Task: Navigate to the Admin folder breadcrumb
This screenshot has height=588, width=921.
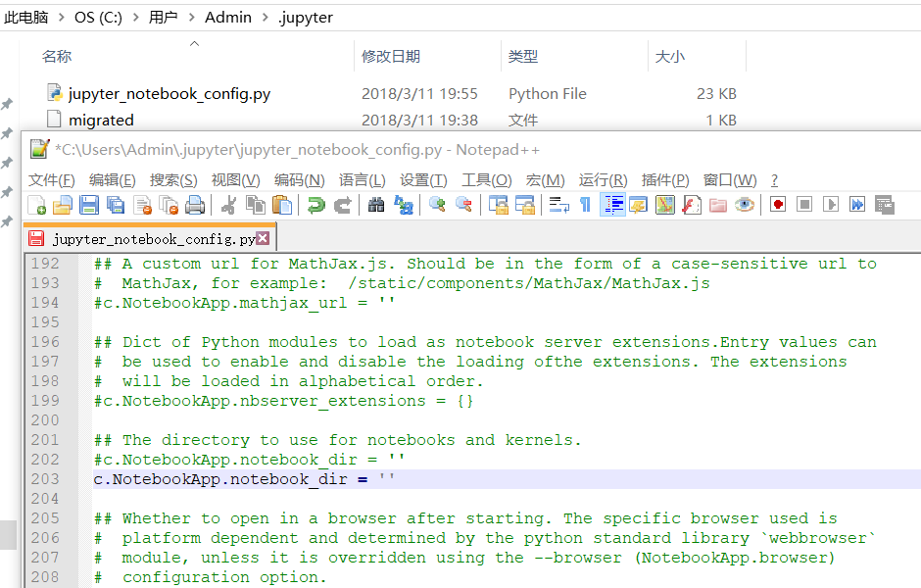Action: pyautogui.click(x=228, y=18)
